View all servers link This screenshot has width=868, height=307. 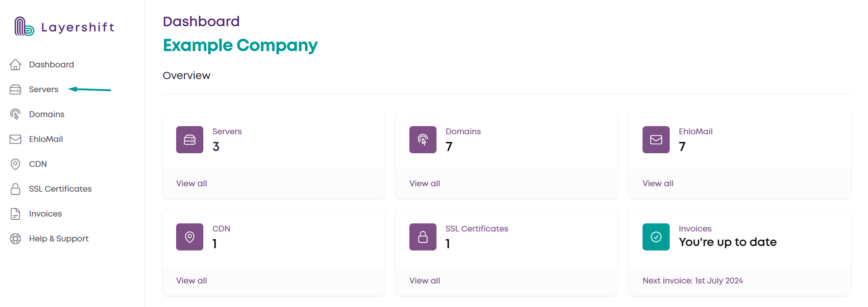192,184
